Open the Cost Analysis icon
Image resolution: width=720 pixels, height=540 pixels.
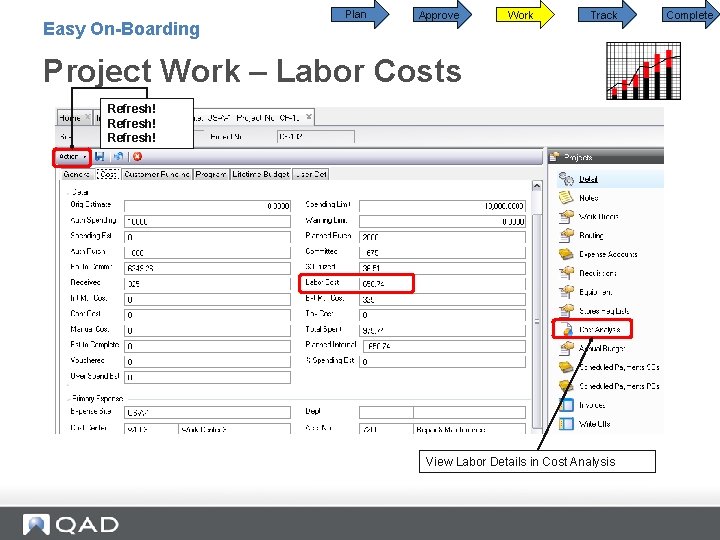[x=566, y=329]
